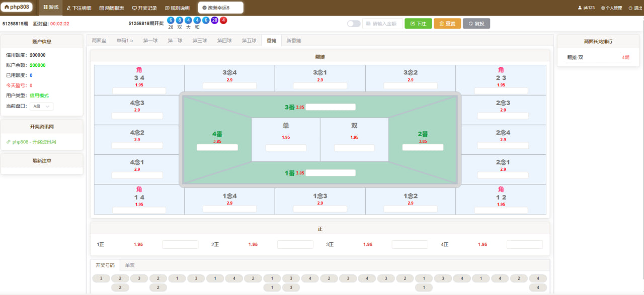Screen dimensions: 644x295
Task: Click the php808 home logo
Action: pyautogui.click(x=18, y=8)
